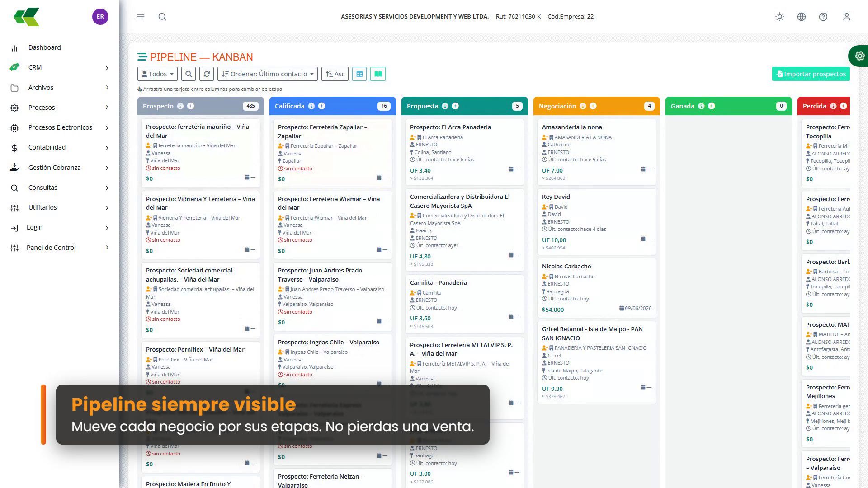Viewport: 868px width, 488px height.
Task: Refresh the pipeline with reload icon
Action: [x=207, y=74]
